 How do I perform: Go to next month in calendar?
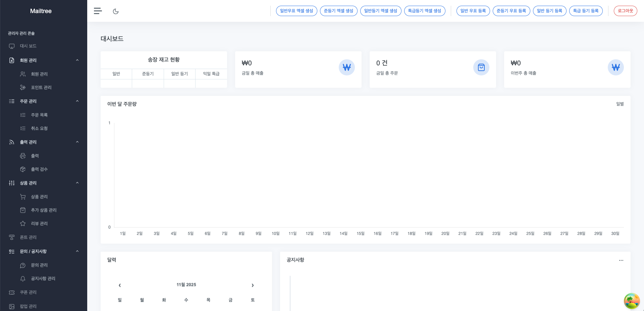(253, 285)
